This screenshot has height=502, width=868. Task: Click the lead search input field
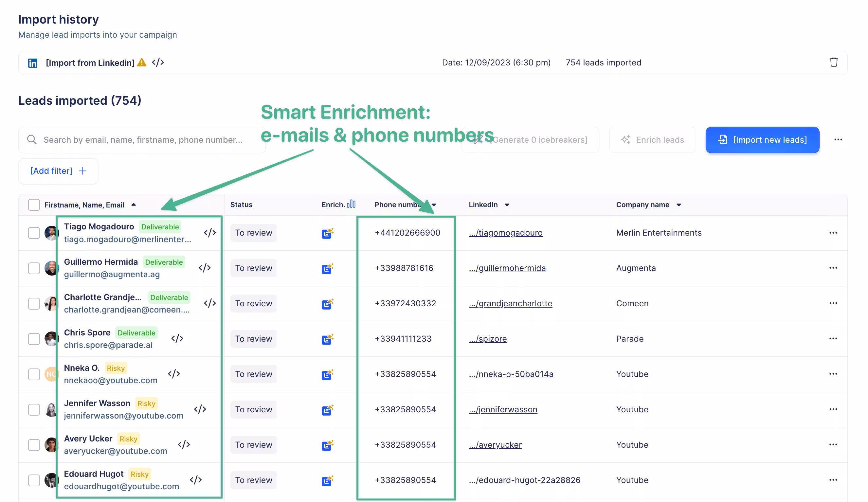coord(143,140)
